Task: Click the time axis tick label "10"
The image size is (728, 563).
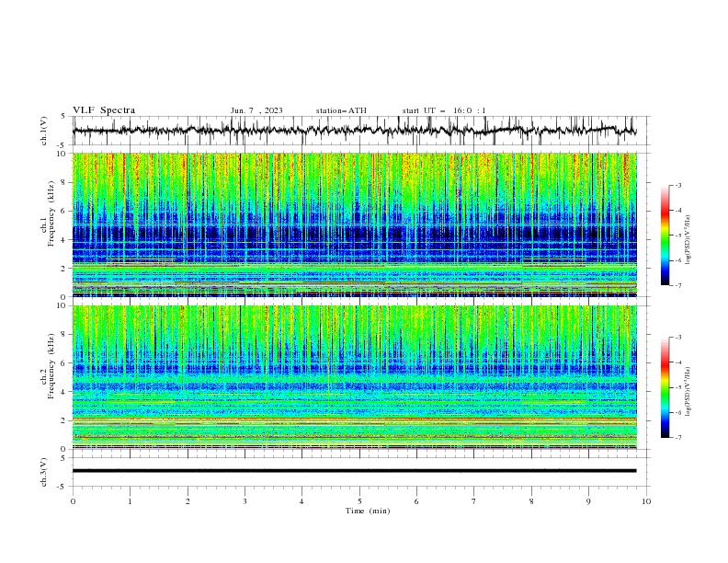Action: coord(646,501)
